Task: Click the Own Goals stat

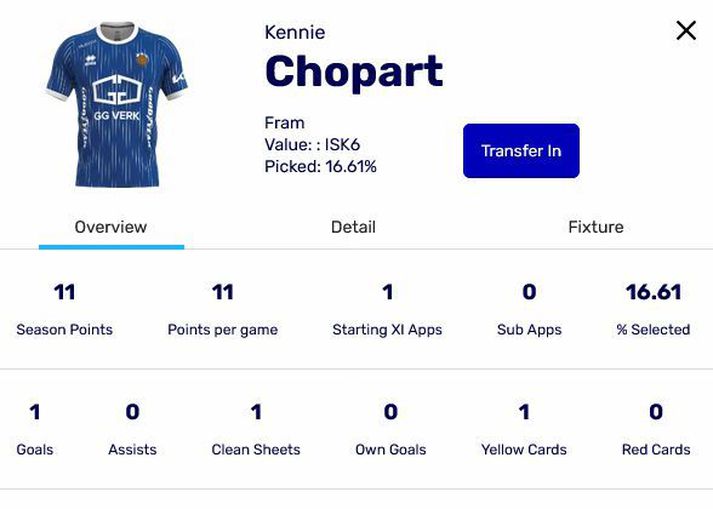Action: pos(391,429)
